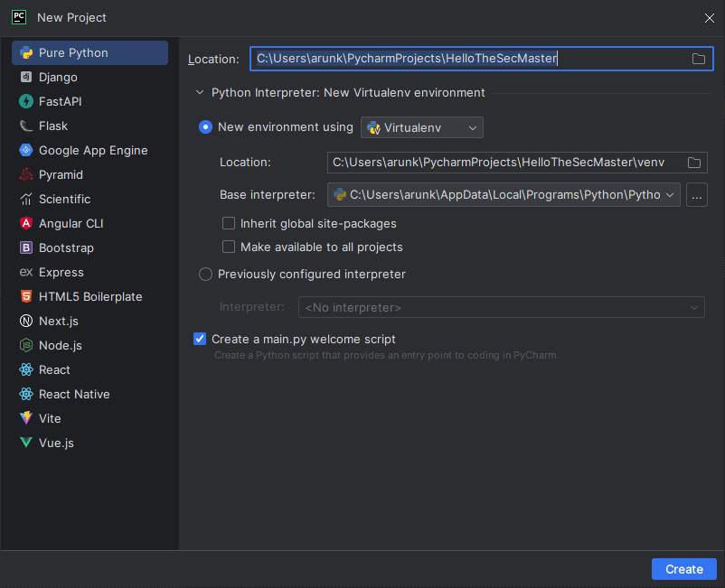Select Pyramid in the project list

coord(89,174)
